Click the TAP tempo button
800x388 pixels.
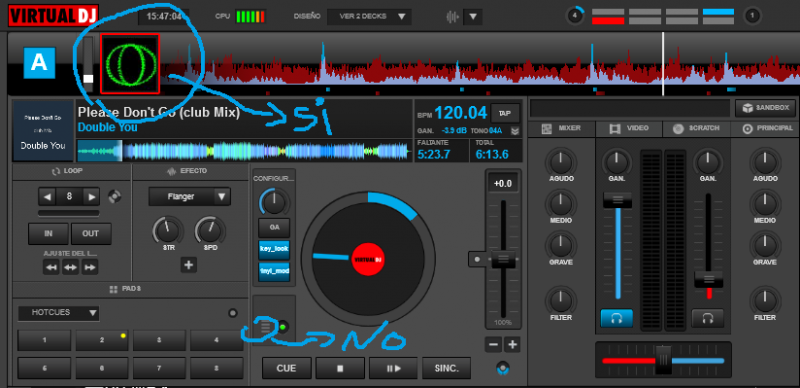coord(505,113)
